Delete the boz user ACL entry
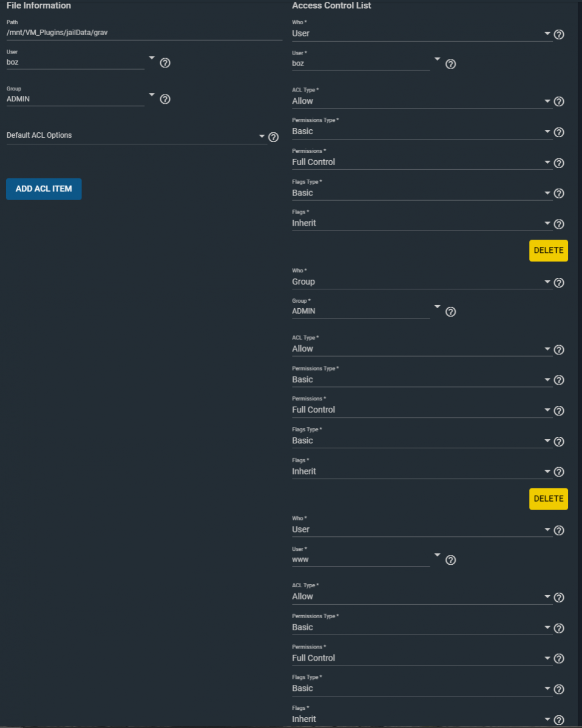Image resolution: width=582 pixels, height=728 pixels. (x=548, y=251)
